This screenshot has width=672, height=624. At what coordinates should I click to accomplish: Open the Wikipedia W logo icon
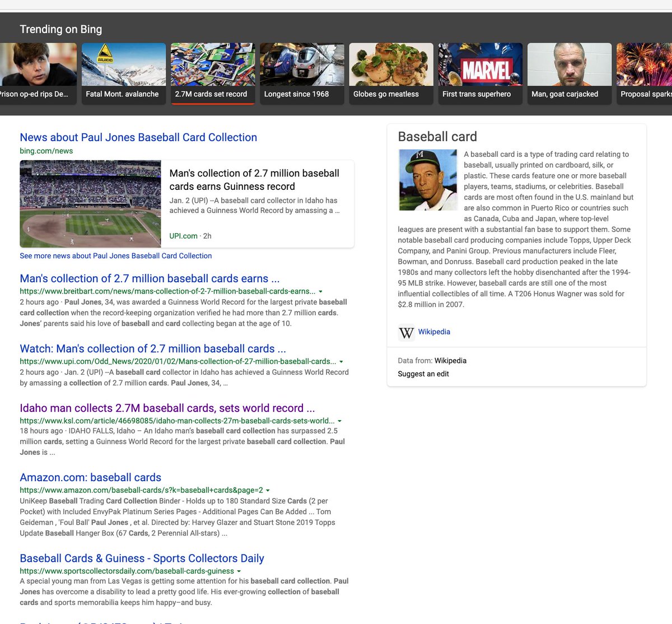point(406,333)
